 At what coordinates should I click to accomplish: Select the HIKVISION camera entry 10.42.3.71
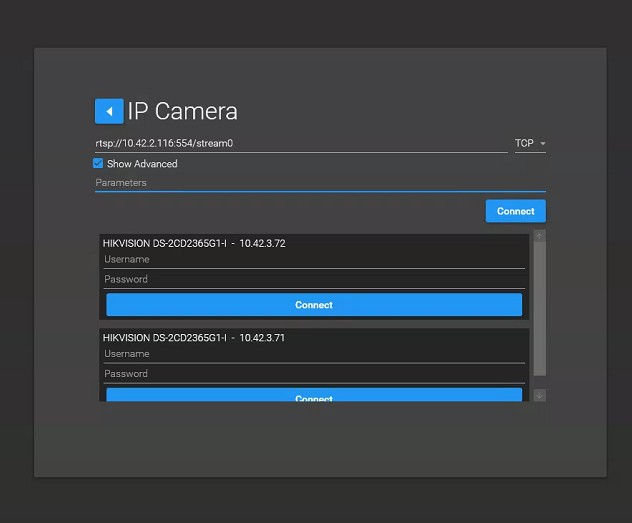194,338
